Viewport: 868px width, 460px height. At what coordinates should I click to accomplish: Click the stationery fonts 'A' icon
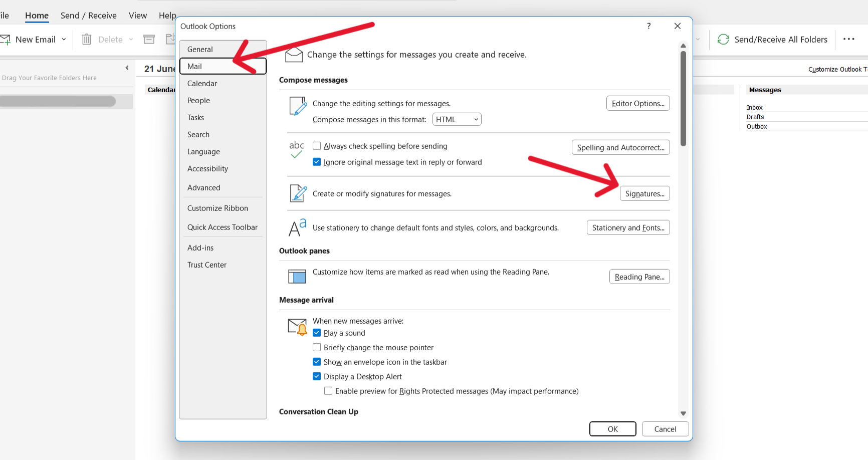297,227
